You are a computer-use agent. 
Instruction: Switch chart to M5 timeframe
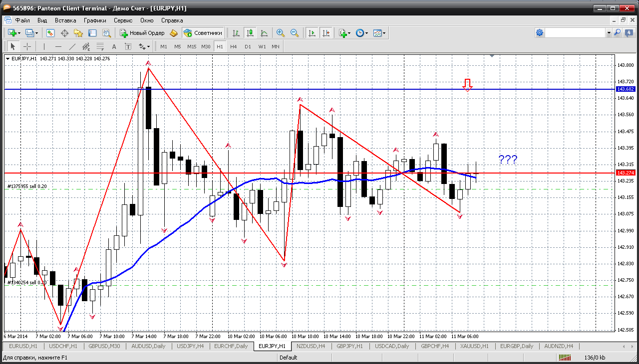[178, 46]
